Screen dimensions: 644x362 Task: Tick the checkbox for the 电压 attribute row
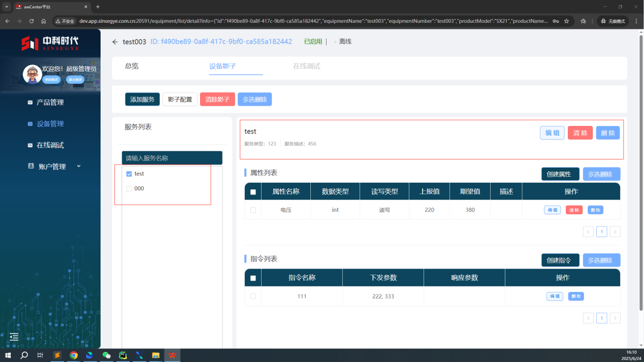coord(253,210)
